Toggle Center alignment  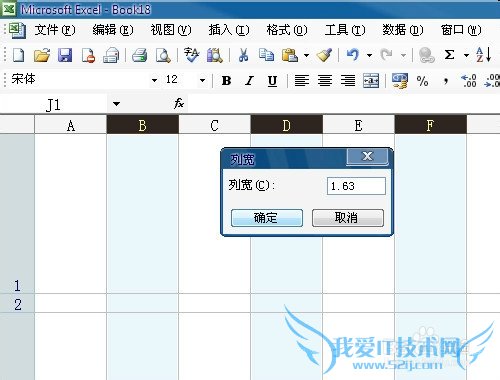[x=325, y=81]
